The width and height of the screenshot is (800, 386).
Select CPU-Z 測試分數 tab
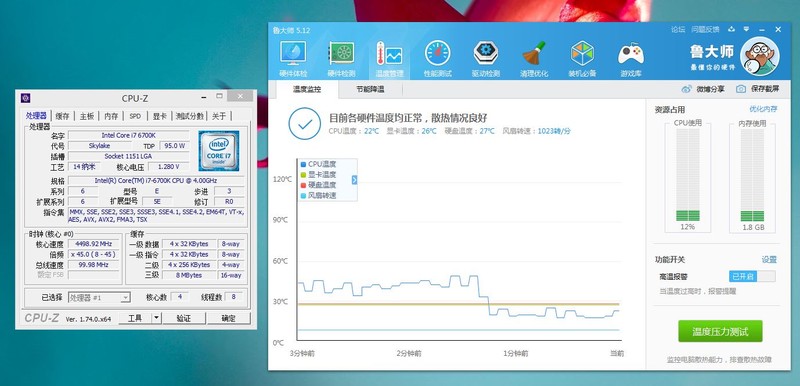pyautogui.click(x=189, y=116)
